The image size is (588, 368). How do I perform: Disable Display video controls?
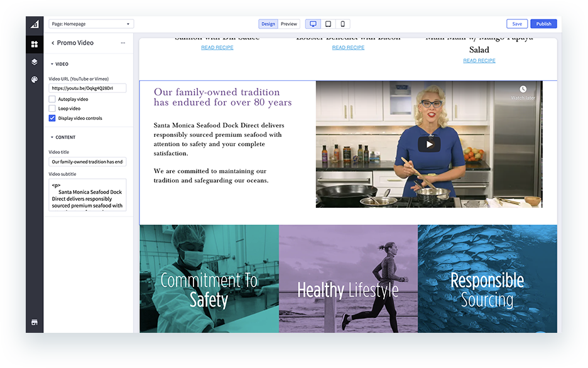52,117
